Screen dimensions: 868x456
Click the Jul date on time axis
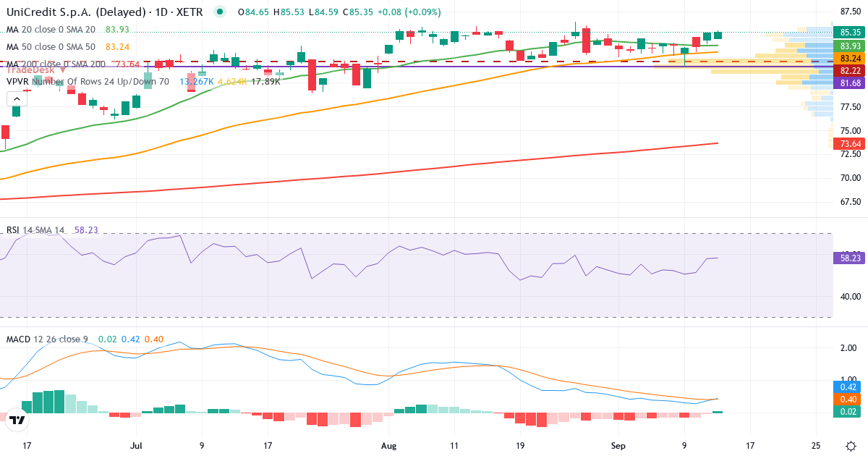click(137, 445)
